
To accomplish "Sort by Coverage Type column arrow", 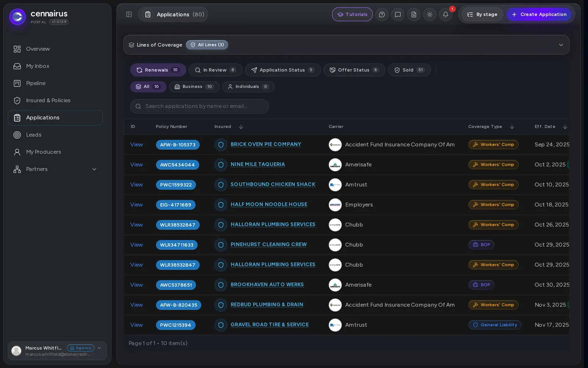I will (512, 127).
